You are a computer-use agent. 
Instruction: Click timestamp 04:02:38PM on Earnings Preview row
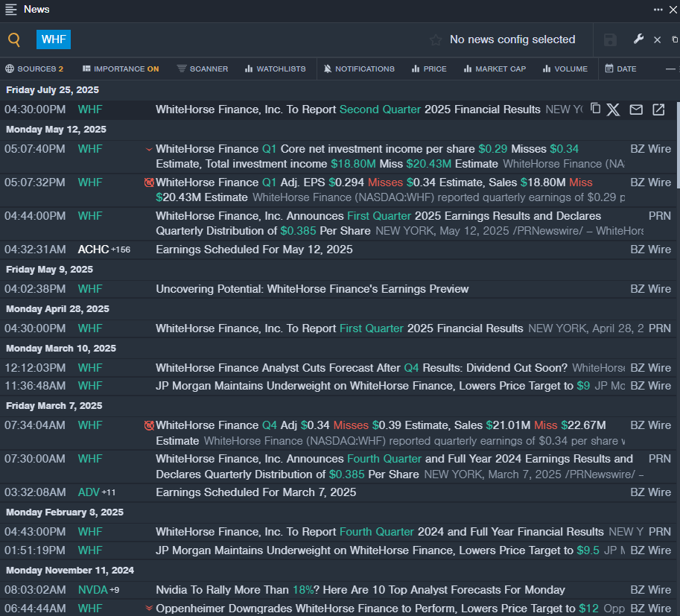(35, 289)
